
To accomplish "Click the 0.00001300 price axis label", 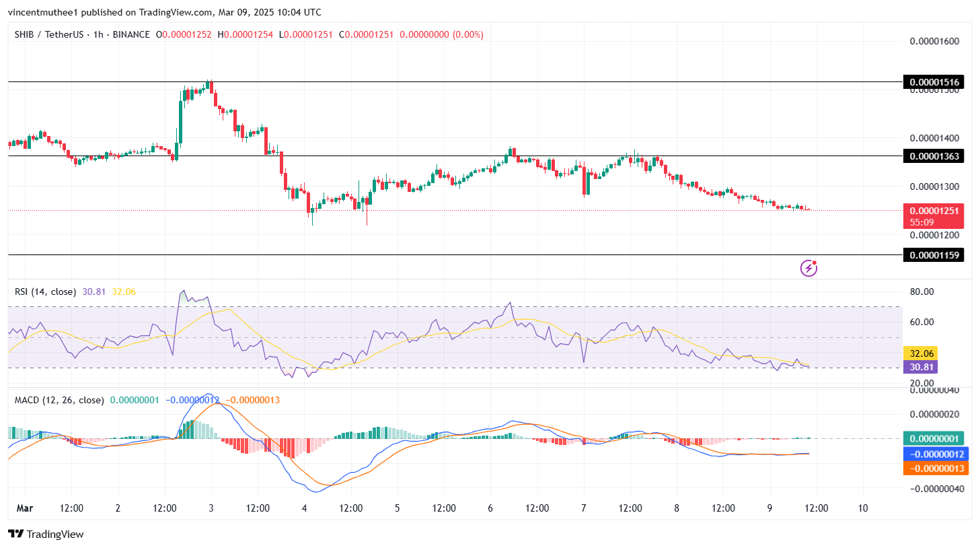I will click(934, 186).
